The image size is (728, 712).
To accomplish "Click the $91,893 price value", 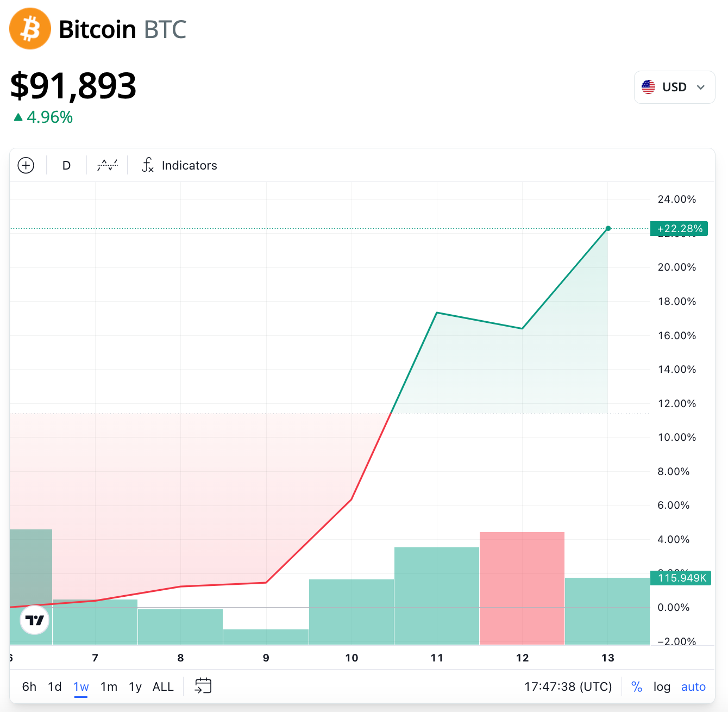I will tap(73, 86).
